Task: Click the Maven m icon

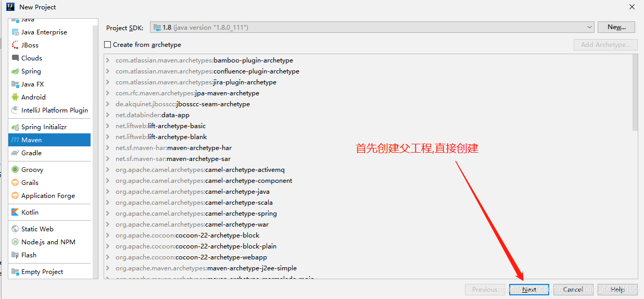Action: pos(15,140)
